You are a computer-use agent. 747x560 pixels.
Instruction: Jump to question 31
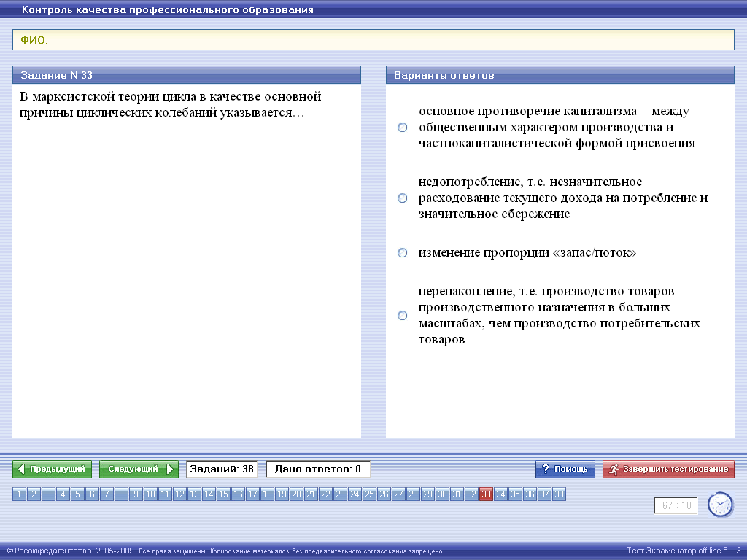[457, 494]
